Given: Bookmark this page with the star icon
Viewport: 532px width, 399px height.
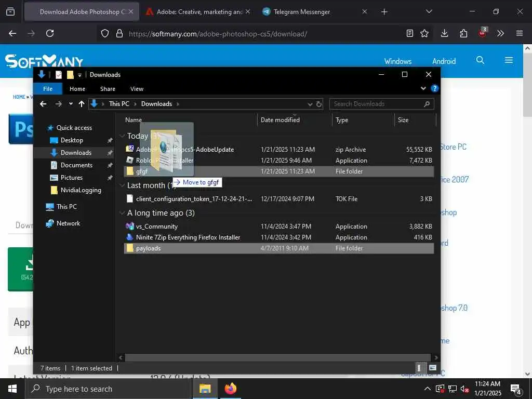Looking at the screenshot, I should pos(424,33).
